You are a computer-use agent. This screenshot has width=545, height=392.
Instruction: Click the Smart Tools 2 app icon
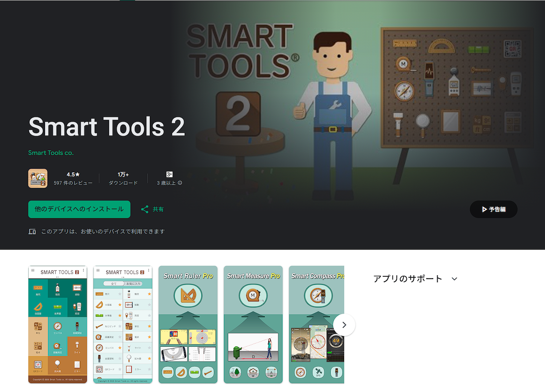(38, 178)
